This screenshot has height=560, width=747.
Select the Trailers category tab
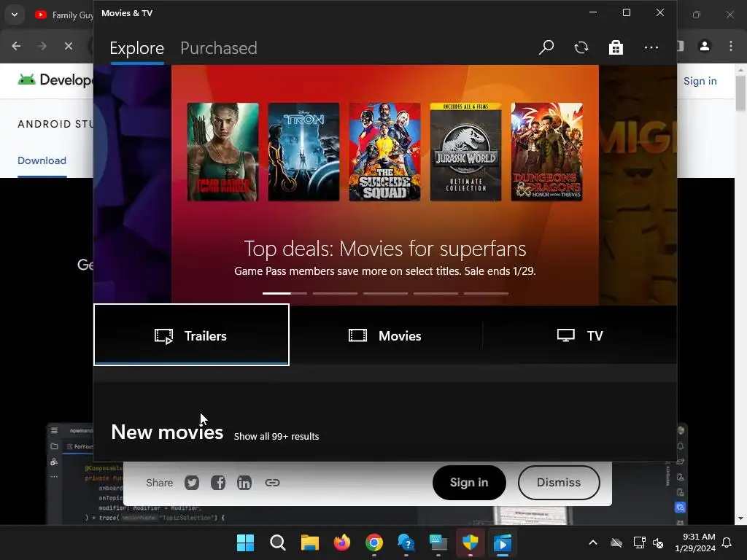point(192,335)
